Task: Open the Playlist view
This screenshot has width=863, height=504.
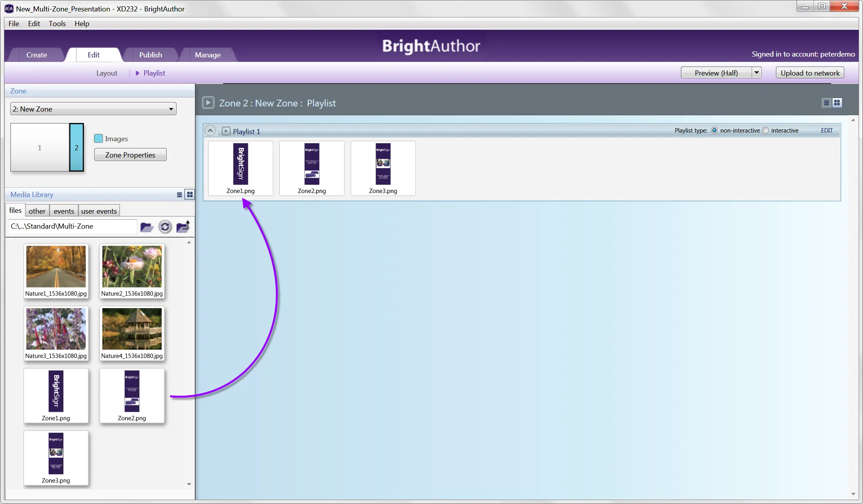Action: pyautogui.click(x=154, y=73)
